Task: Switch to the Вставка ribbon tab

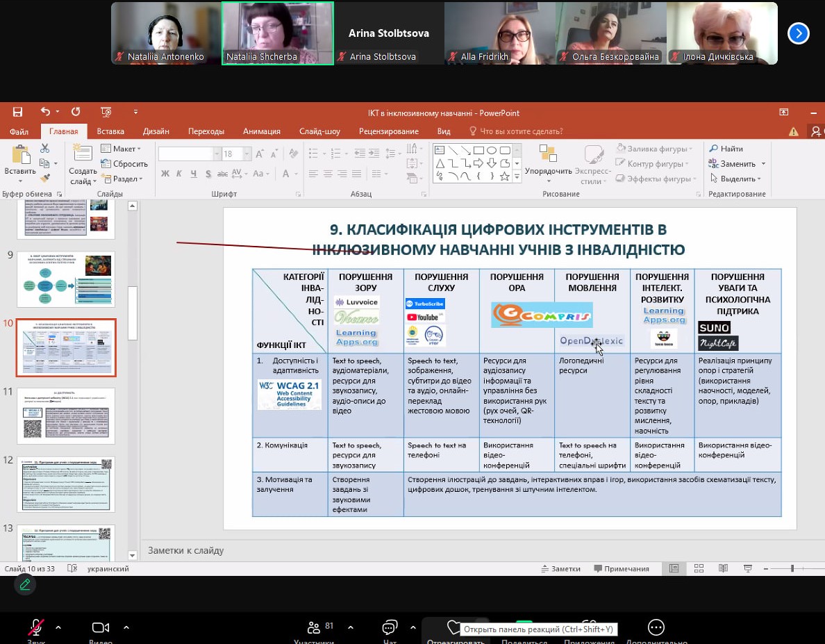Action: coord(110,131)
